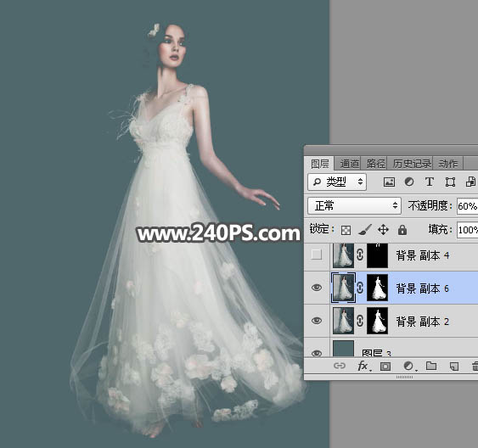Hide the 背景 副本 2 layer
The height and width of the screenshot is (448, 478).
point(317,321)
